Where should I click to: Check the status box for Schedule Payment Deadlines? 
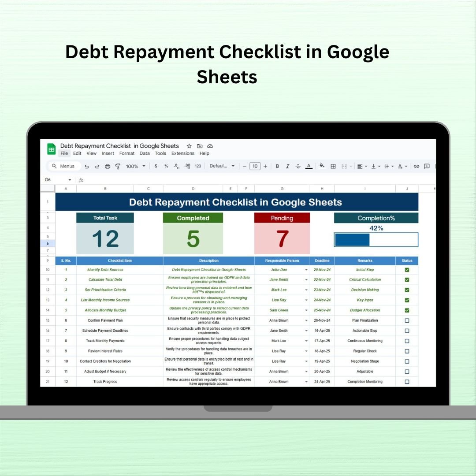coord(407,331)
